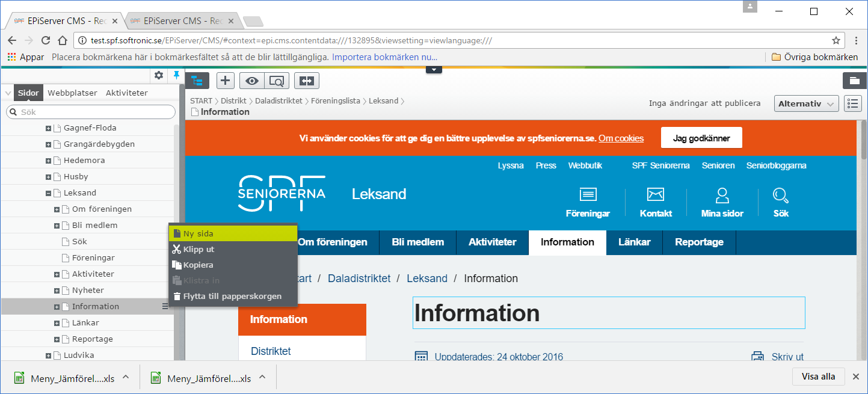Toggle the navigation tree pane button

197,81
